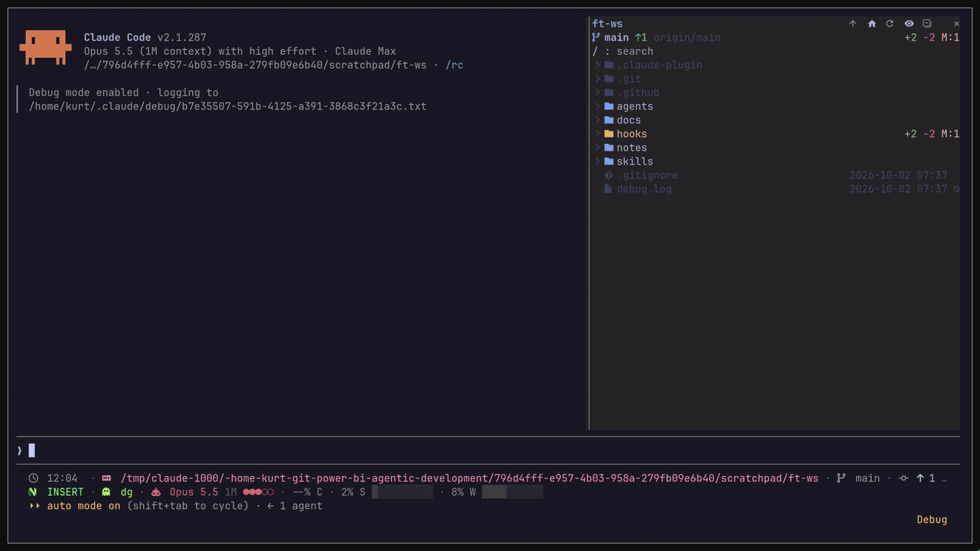Toggle hidden files with the eye icon
The image size is (980, 551).
[909, 24]
